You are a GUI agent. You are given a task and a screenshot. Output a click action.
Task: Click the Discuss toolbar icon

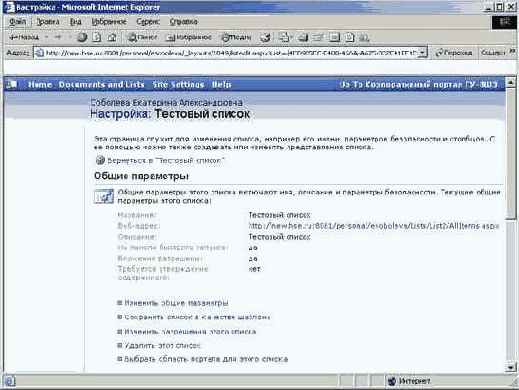point(334,37)
